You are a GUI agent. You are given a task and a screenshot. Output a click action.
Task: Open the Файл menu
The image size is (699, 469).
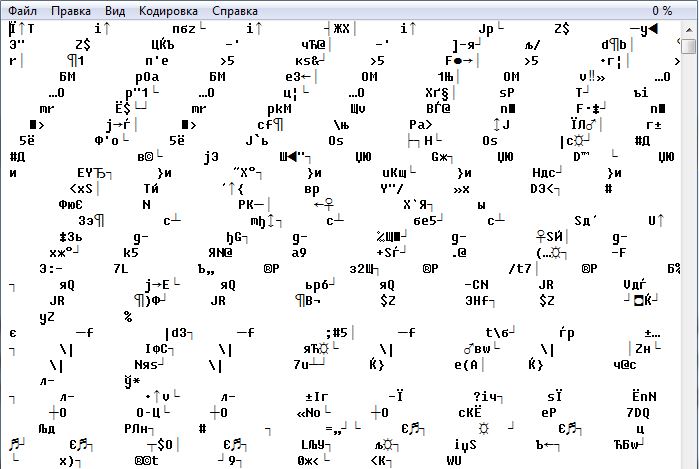coord(23,11)
